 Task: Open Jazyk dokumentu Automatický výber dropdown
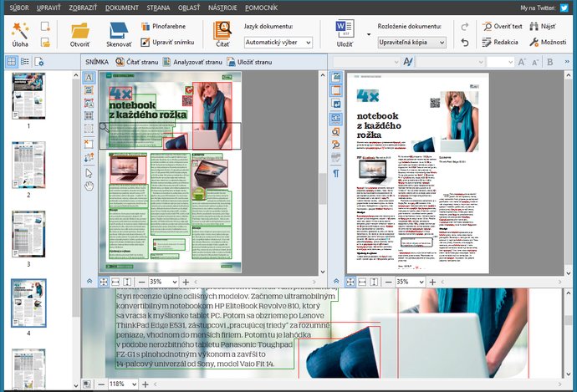278,43
